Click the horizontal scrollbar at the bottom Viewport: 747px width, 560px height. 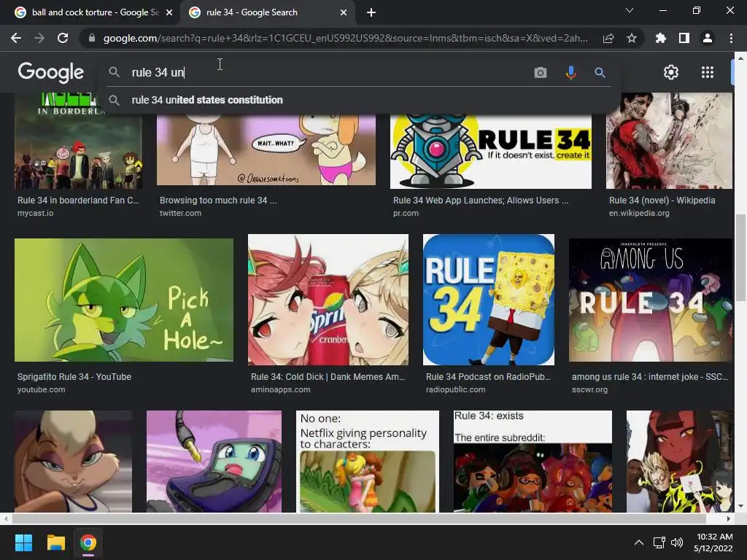[x=359, y=518]
